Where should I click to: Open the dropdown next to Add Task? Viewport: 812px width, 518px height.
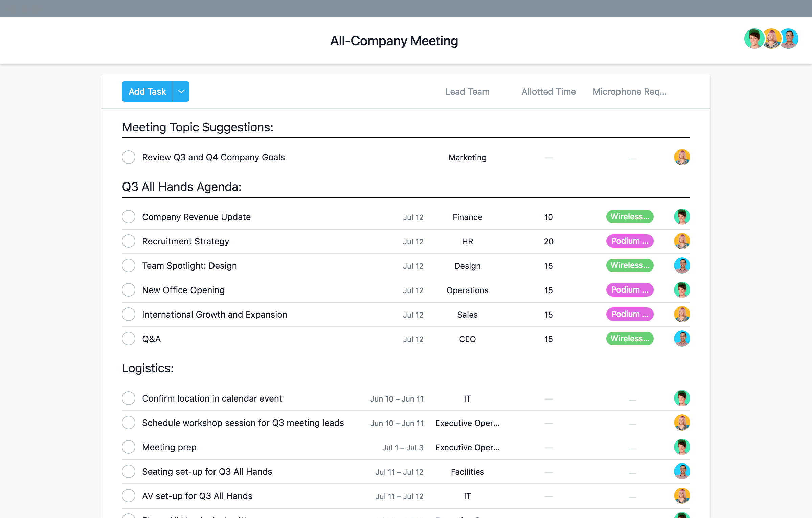[x=181, y=91]
